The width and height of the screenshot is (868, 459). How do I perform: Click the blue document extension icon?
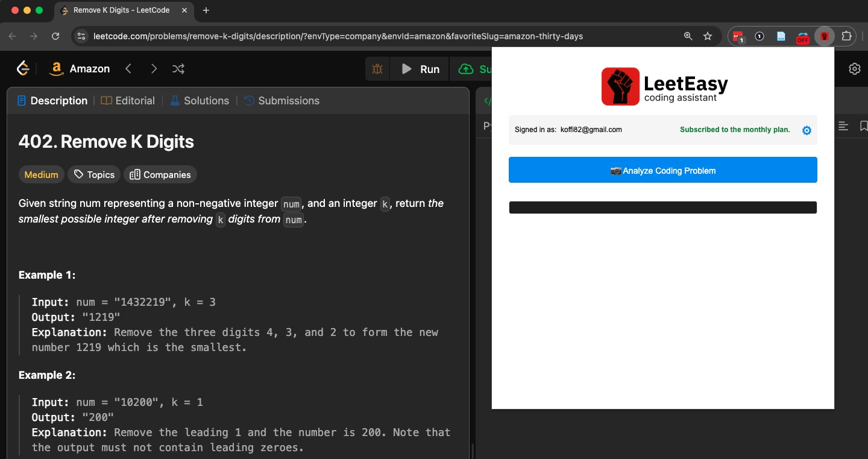[x=781, y=36]
